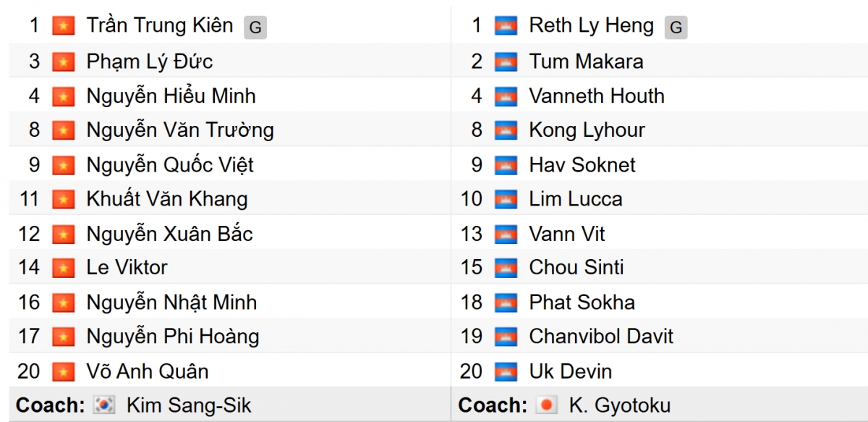This screenshot has height=422, width=868.
Task: Click shirt number 13 of Vann Vit
Action: (471, 234)
